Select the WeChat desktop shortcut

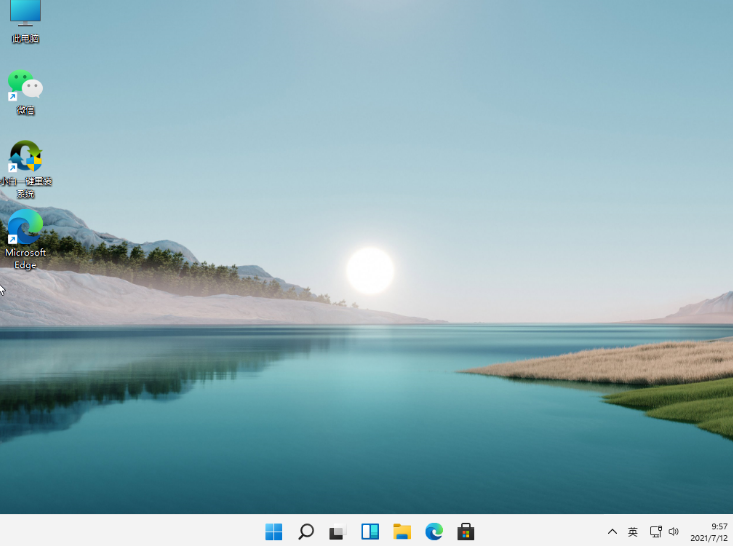(25, 92)
